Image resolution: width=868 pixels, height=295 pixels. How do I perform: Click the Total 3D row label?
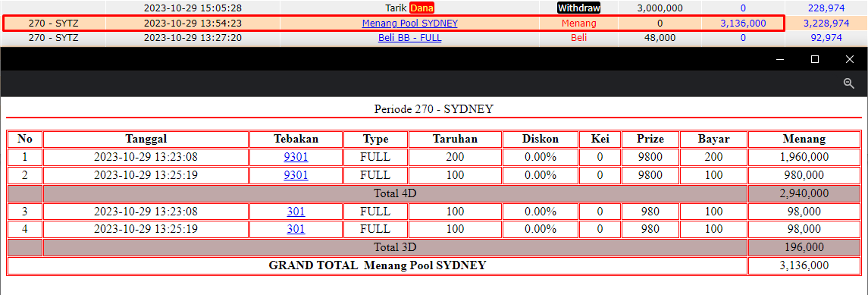click(395, 247)
